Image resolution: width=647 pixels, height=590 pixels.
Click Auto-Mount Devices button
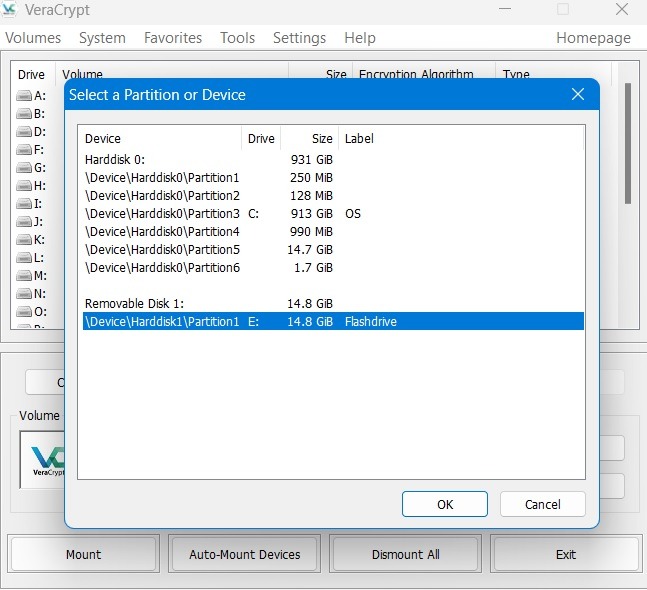tap(244, 554)
